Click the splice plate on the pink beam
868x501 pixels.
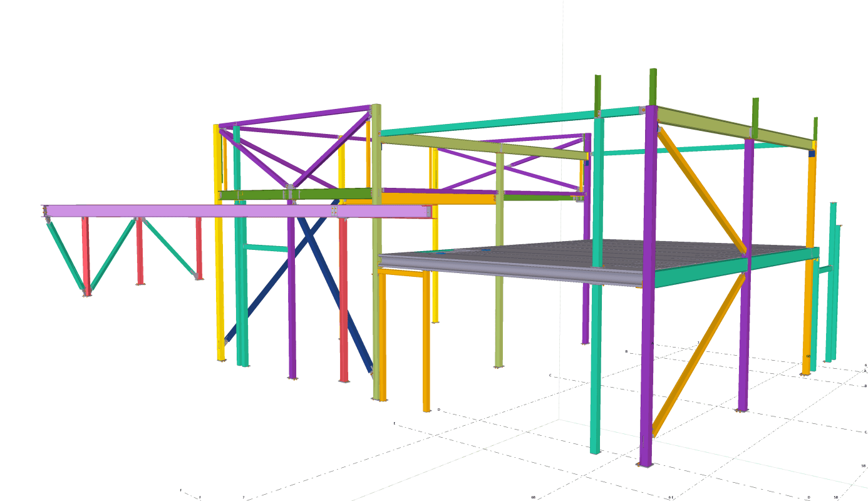tap(335, 212)
